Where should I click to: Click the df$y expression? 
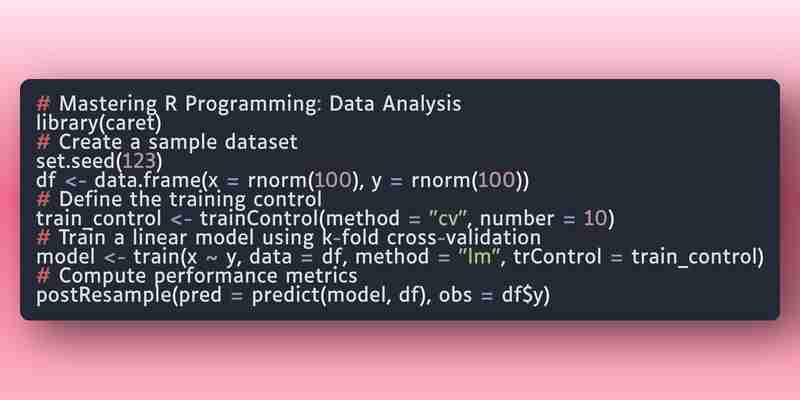(521, 295)
